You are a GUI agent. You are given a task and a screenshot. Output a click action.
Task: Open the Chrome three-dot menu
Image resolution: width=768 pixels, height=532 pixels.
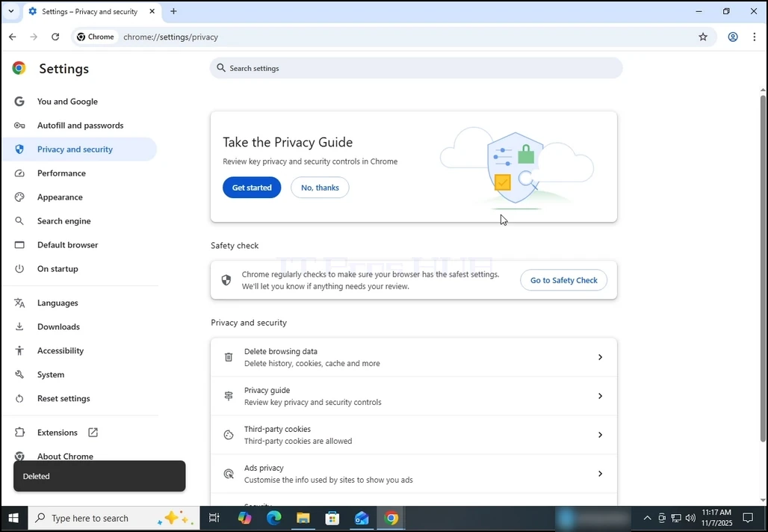[755, 37]
